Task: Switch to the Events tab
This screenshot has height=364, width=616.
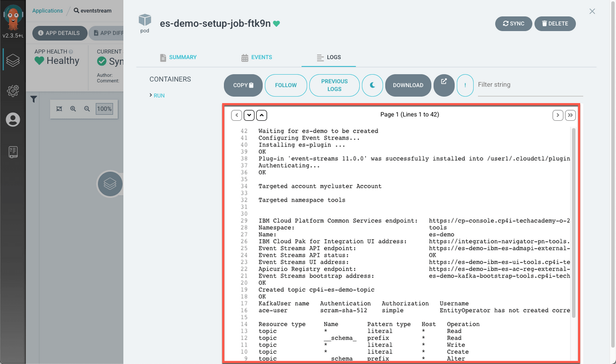Action: tap(257, 57)
